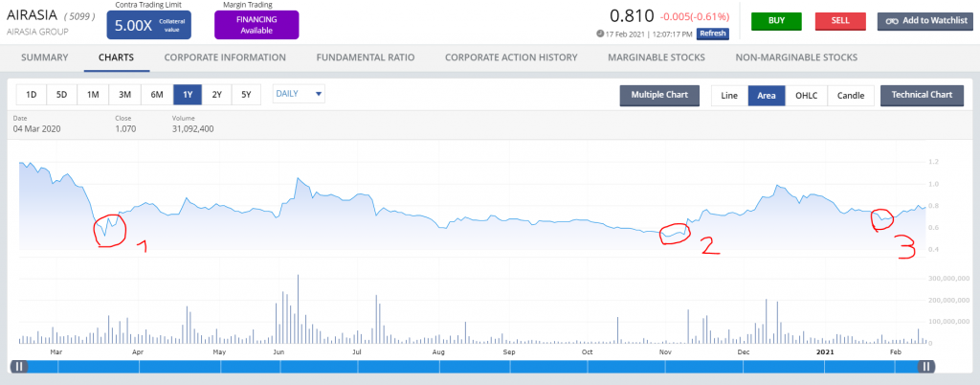Image resolution: width=980 pixels, height=385 pixels.
Task: Click the AIRASIA stock name
Action: click(x=32, y=15)
